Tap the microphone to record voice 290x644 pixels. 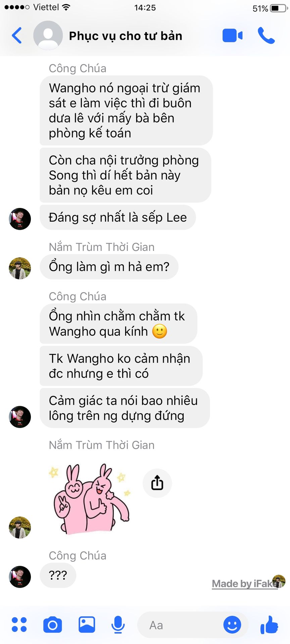pyautogui.click(x=118, y=625)
